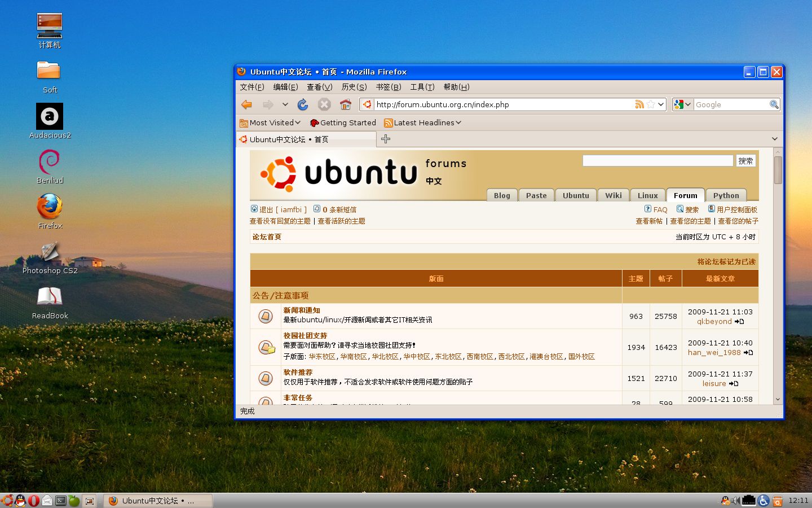Go back with the Firefox back arrow
Image resolution: width=812 pixels, height=508 pixels.
point(246,104)
